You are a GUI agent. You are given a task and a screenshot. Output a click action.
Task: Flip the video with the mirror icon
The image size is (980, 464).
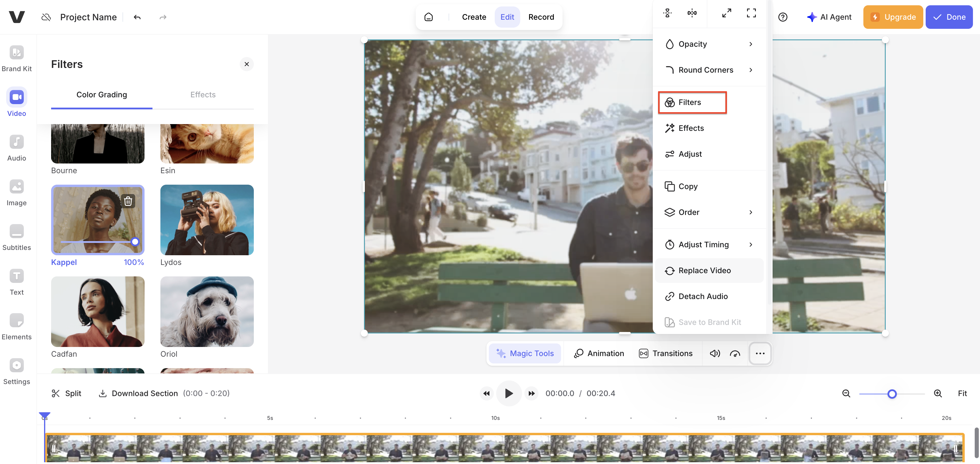[692, 13]
